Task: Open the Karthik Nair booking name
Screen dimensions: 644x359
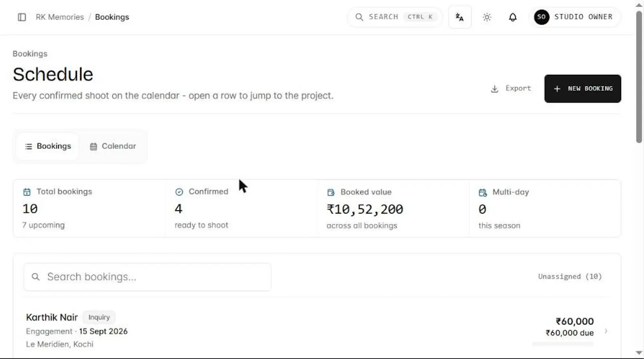Action: click(52, 317)
